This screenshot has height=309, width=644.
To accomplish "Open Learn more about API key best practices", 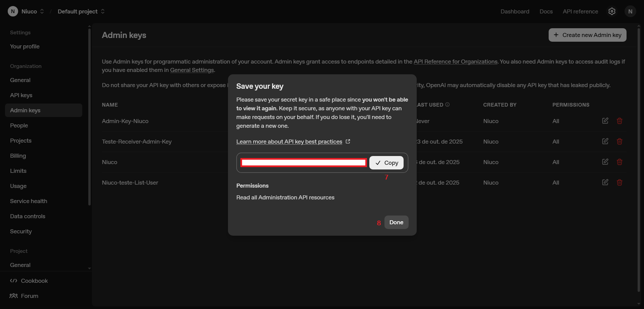I will tap(289, 142).
